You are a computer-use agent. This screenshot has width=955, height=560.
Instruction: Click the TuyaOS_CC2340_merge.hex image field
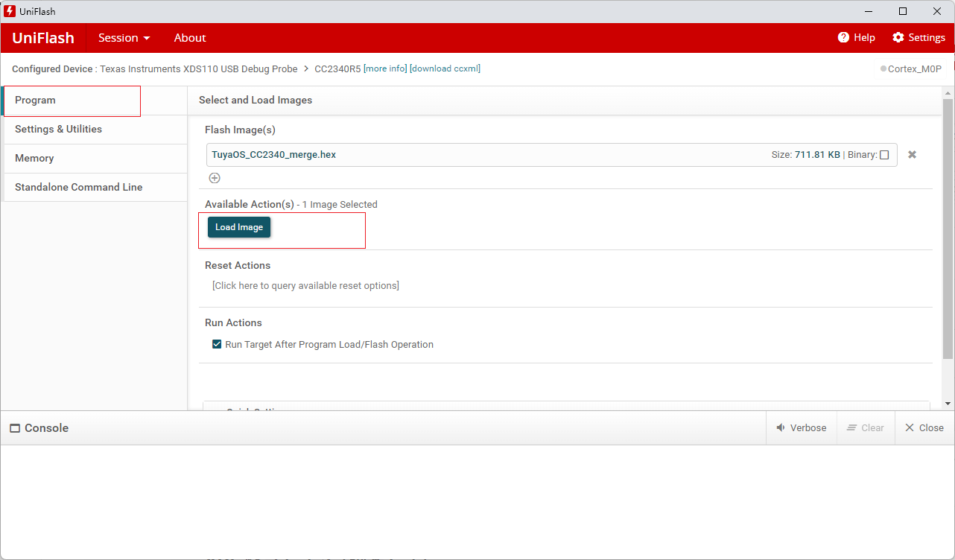coord(552,155)
